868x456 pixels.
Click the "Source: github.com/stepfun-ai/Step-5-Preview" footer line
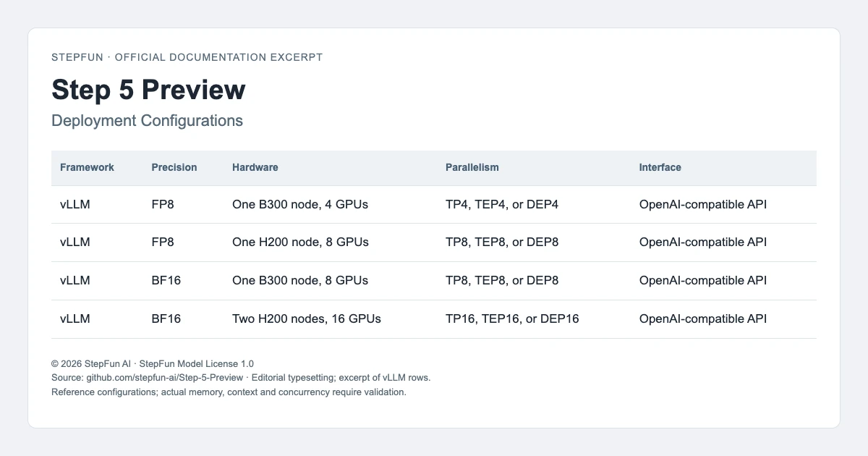click(x=241, y=378)
